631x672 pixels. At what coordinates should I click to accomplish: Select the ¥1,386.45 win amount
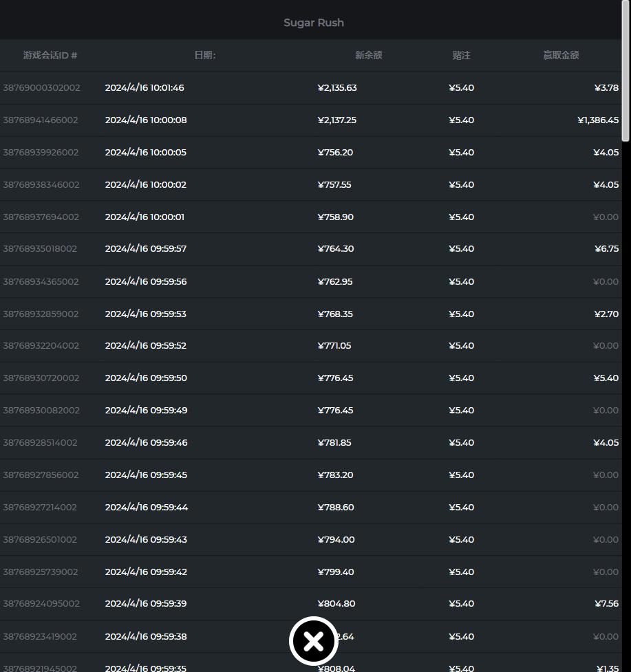597,120
